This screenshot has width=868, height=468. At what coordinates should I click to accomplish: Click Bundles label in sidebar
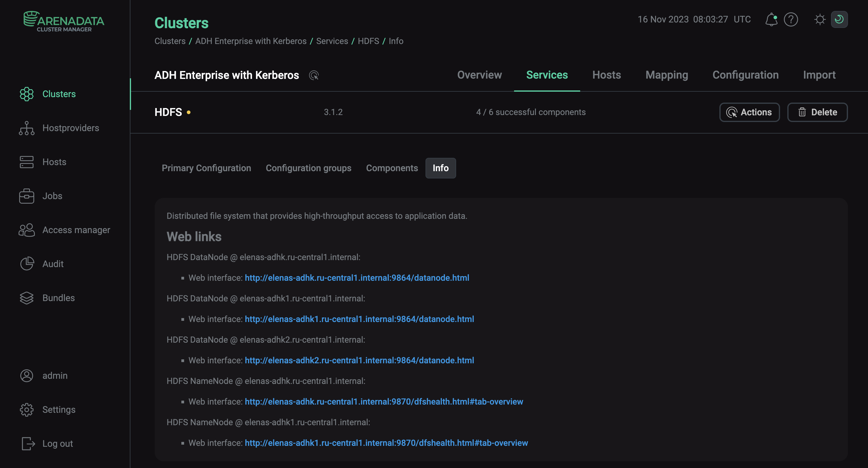pyautogui.click(x=59, y=298)
